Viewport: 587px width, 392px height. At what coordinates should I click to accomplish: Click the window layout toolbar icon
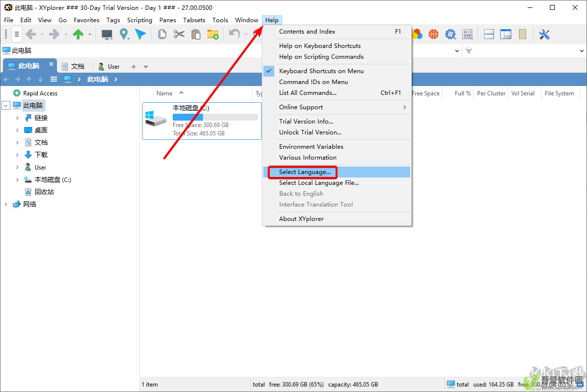pyautogui.click(x=506, y=35)
